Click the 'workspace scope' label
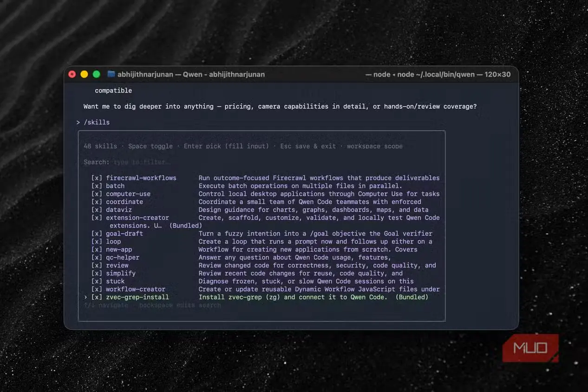This screenshot has height=392, width=588. tap(374, 146)
